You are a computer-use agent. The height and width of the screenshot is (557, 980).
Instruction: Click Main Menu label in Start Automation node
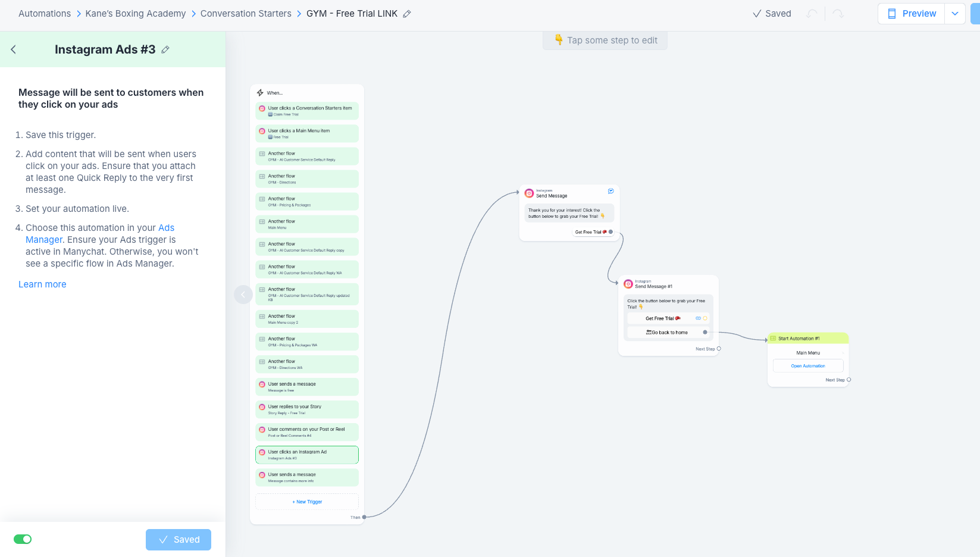point(808,353)
